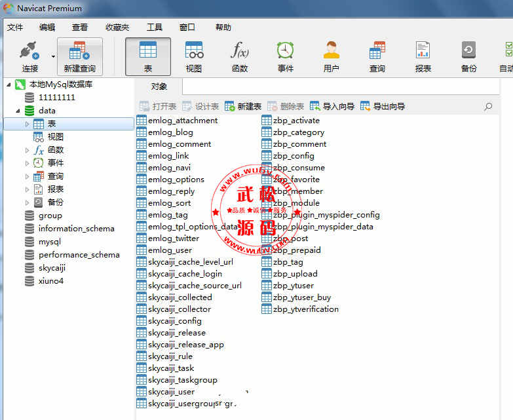Click the Delete Table (删除表) button
This screenshot has width=513, height=420.
(286, 106)
